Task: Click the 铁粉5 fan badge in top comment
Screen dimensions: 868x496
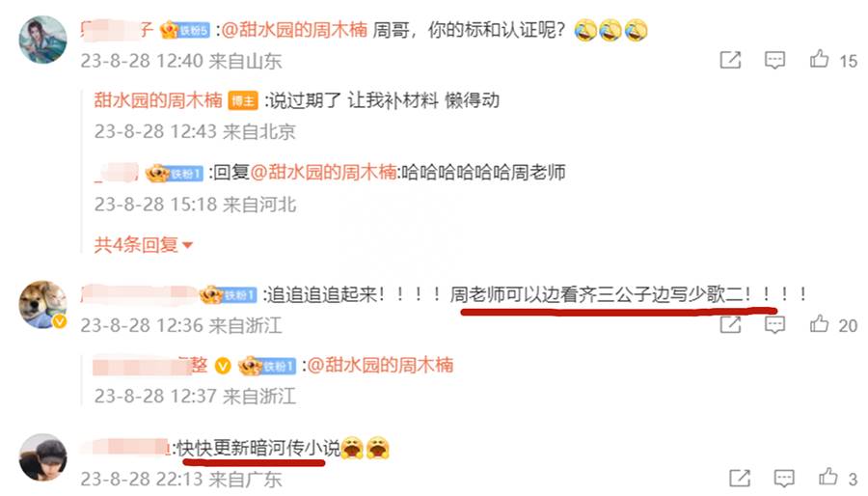Action: tap(185, 30)
